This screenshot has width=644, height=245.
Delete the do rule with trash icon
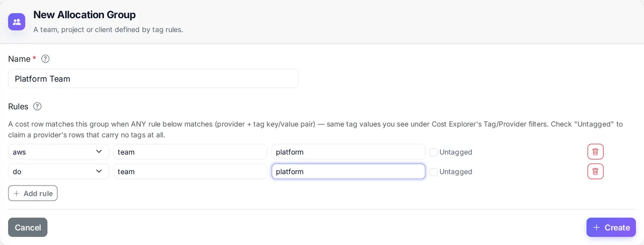point(595,171)
